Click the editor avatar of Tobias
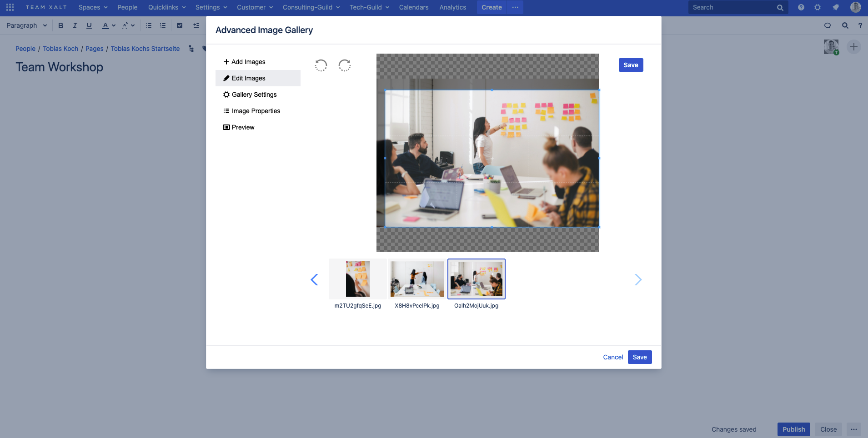Viewport: 868px width, 438px height. pyautogui.click(x=831, y=47)
